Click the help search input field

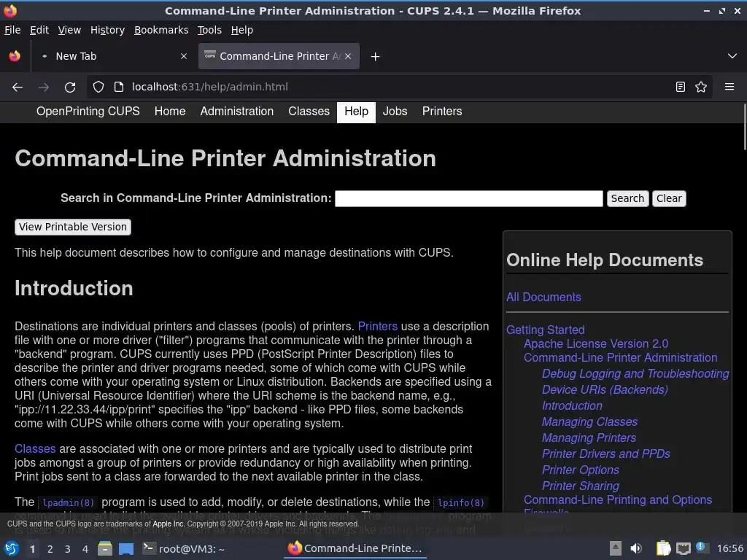[x=469, y=198]
